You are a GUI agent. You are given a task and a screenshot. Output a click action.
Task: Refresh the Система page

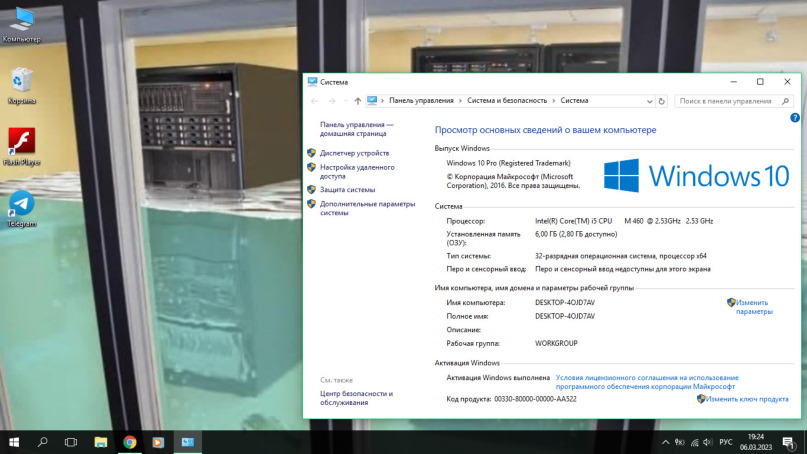662,101
